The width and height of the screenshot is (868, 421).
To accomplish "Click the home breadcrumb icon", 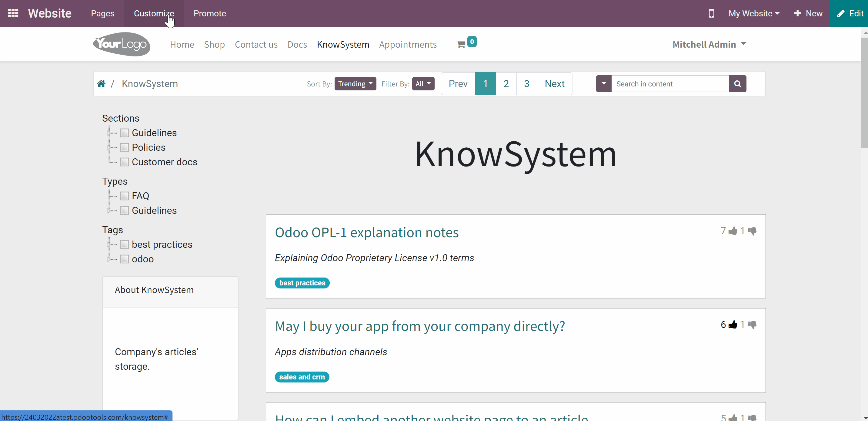I will 101,83.
